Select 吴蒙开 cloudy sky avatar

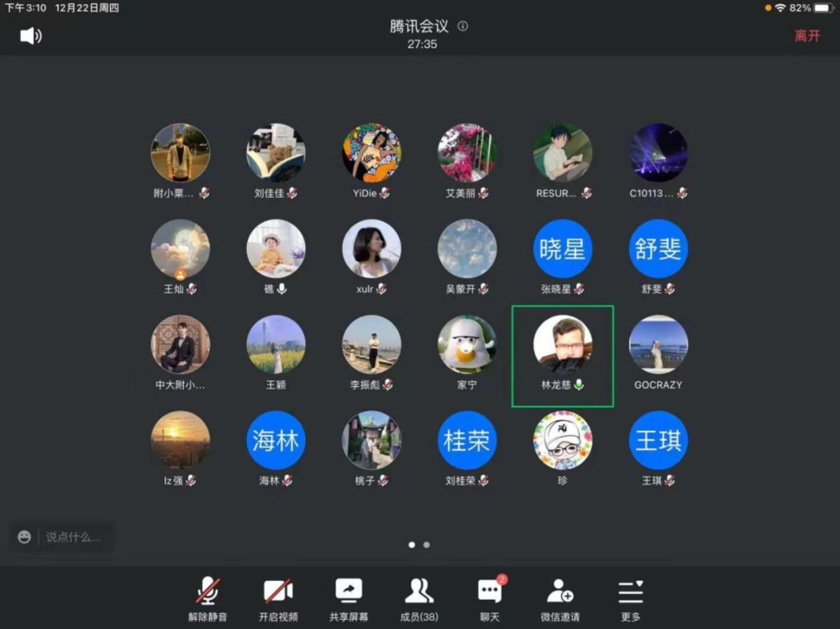(467, 249)
